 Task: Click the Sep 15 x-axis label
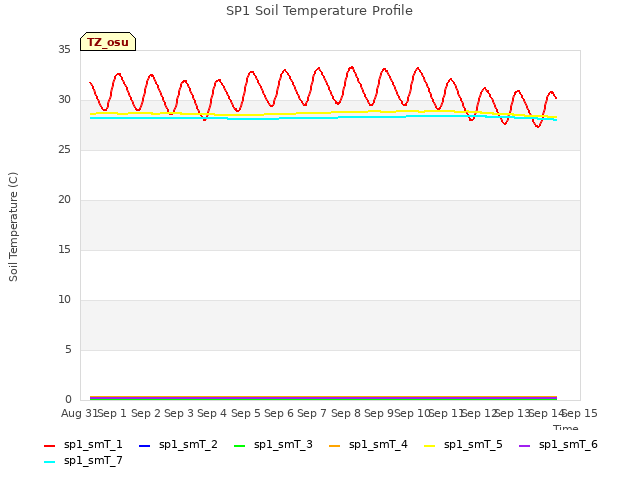pyautogui.click(x=580, y=413)
